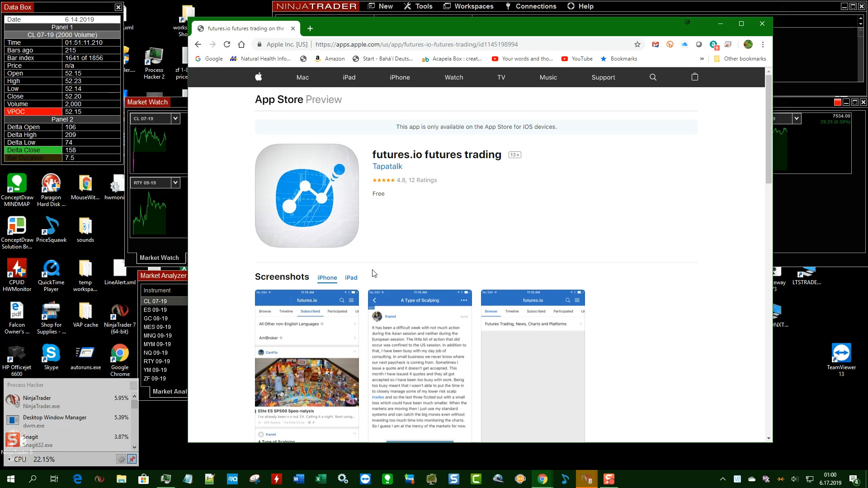
Task: Open the NinjaTrader Workspaces menu
Action: point(468,6)
